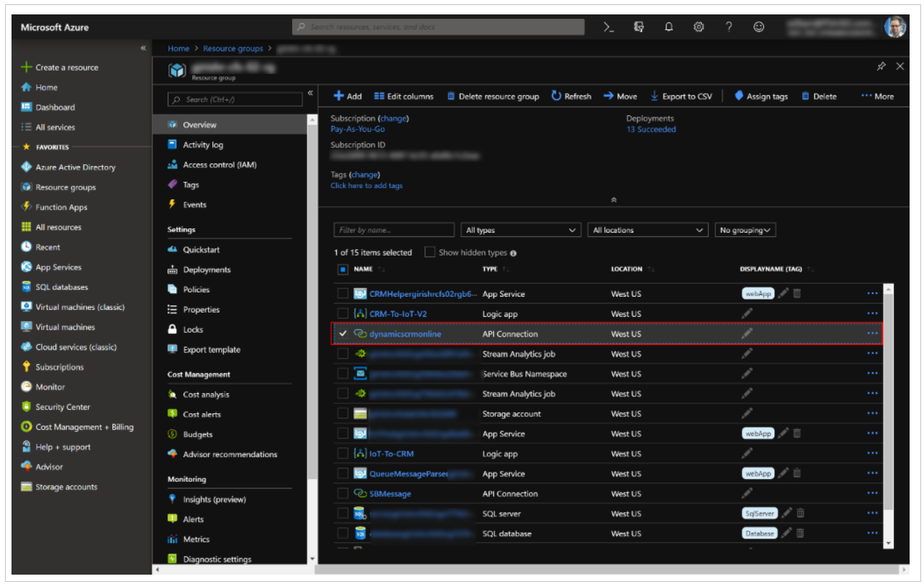Open more options for SBMessage row
Screen dimensions: 924x584
pos(872,494)
